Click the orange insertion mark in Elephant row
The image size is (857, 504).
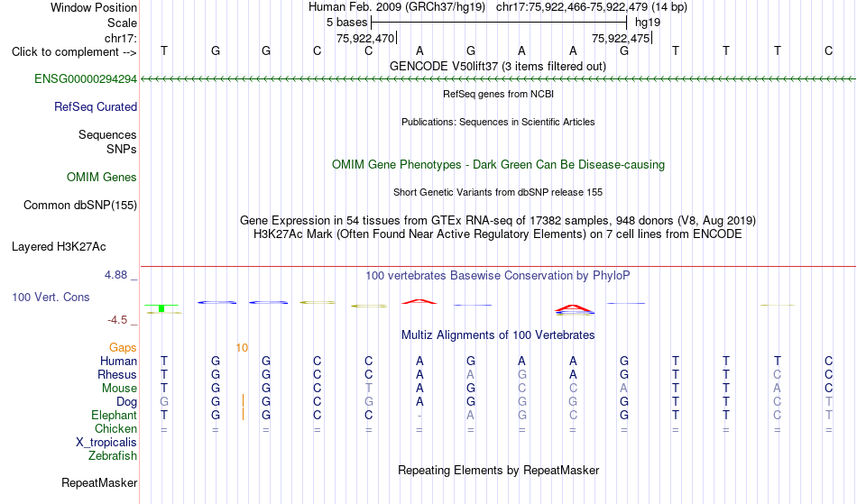[x=243, y=414]
